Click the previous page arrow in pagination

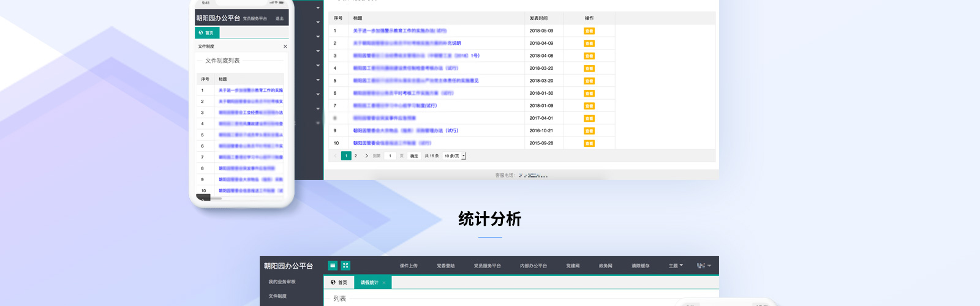[x=335, y=156]
